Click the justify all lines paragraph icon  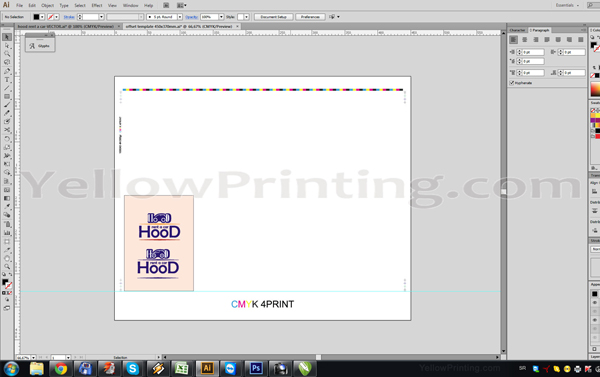coord(580,40)
